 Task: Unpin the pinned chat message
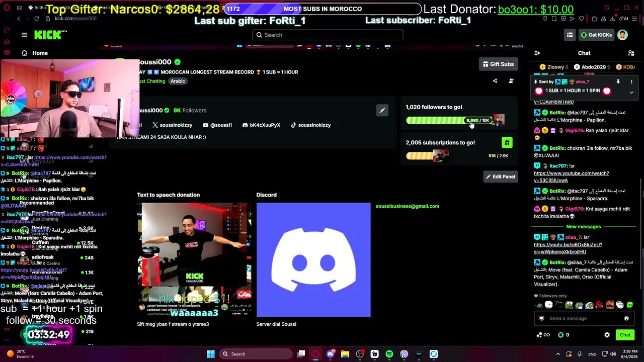(618, 81)
